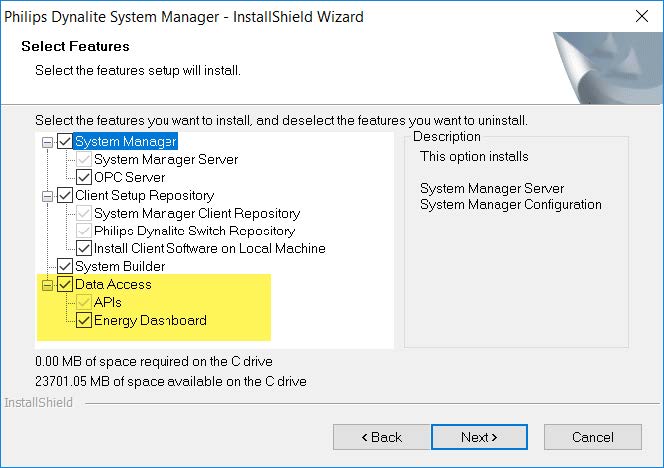Close the InstallShield Wizard window
The width and height of the screenshot is (664, 468).
[642, 17]
